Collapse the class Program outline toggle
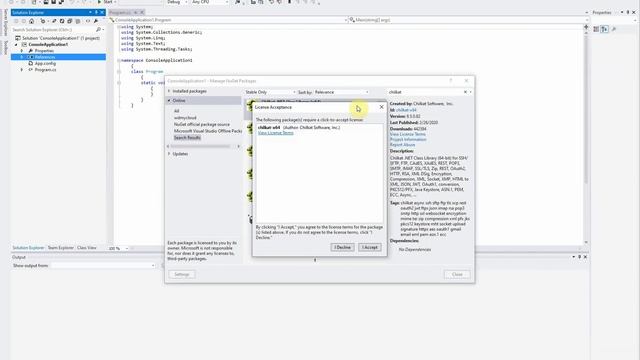Viewport: 640px width, 360px height. [119, 71]
